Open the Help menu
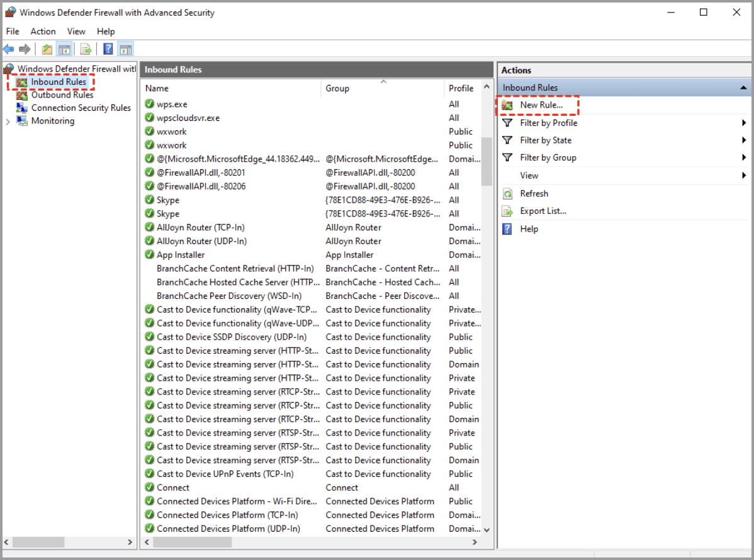 click(x=106, y=31)
